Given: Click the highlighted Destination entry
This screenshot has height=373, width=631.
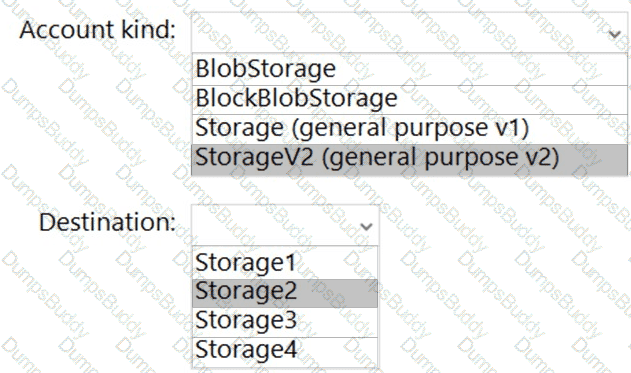Looking at the screenshot, I should click(285, 293).
